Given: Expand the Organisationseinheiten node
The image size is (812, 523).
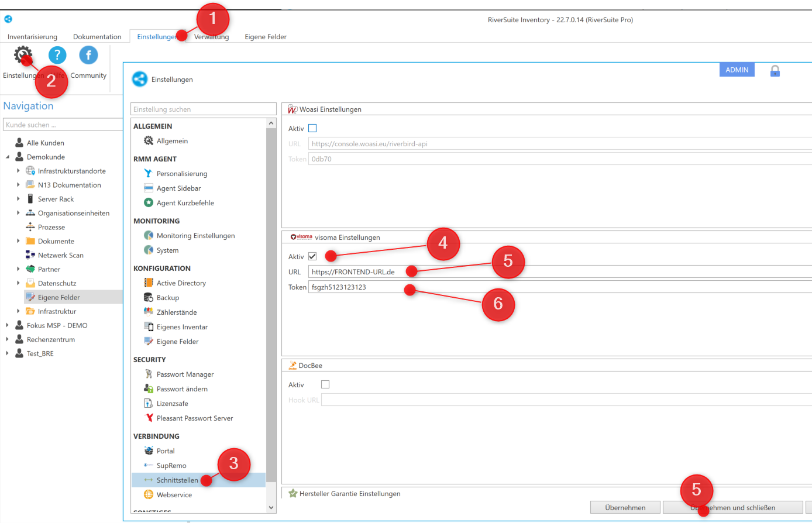Looking at the screenshot, I should pyautogui.click(x=18, y=213).
